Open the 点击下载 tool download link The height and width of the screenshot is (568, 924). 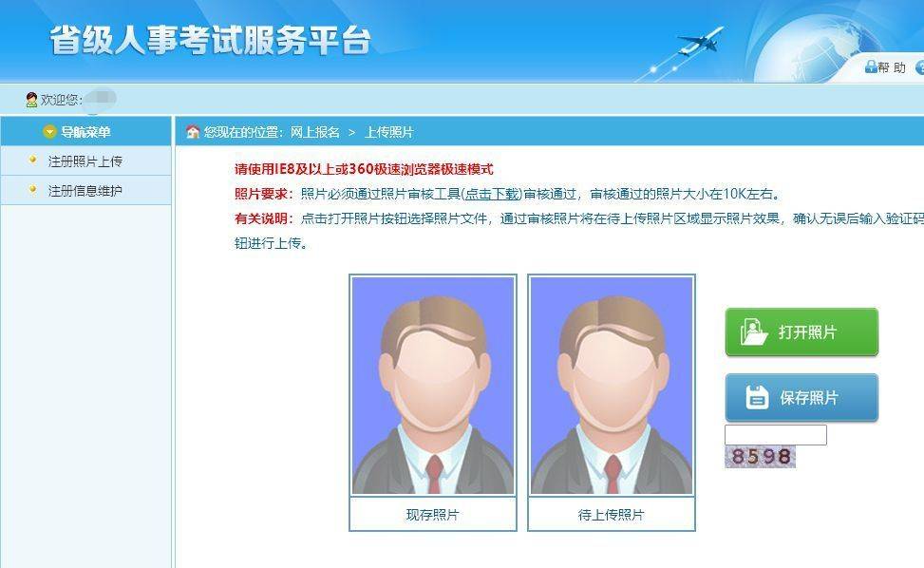pyautogui.click(x=492, y=194)
